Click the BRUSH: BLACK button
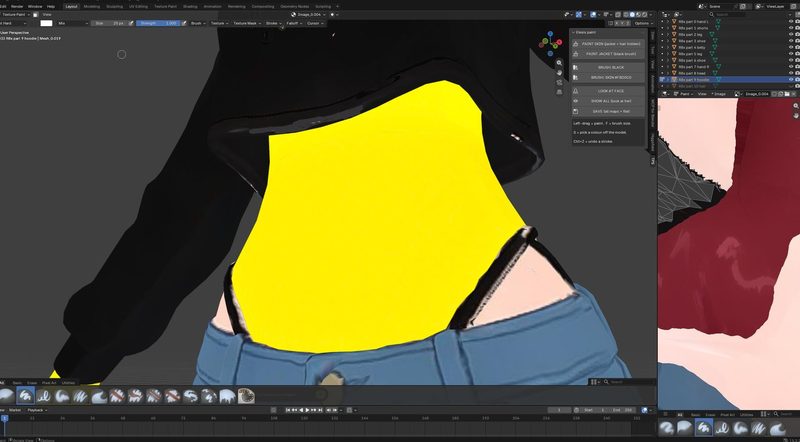Viewport: 800px width, 442px height. [607, 67]
